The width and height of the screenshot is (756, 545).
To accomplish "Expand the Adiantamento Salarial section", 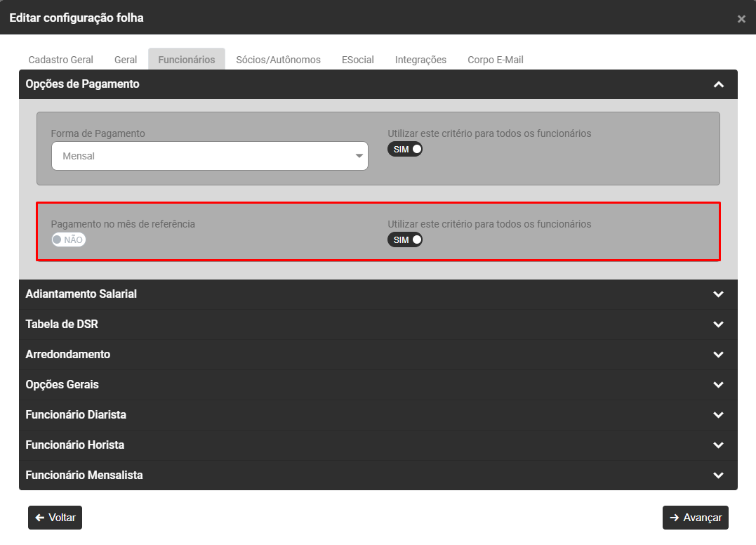I will coord(378,294).
